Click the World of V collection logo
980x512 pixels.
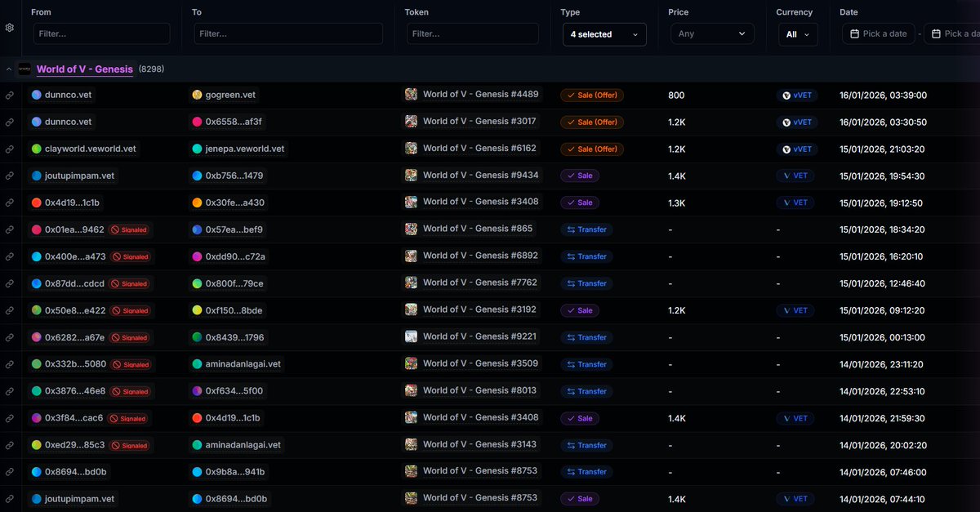tap(24, 69)
